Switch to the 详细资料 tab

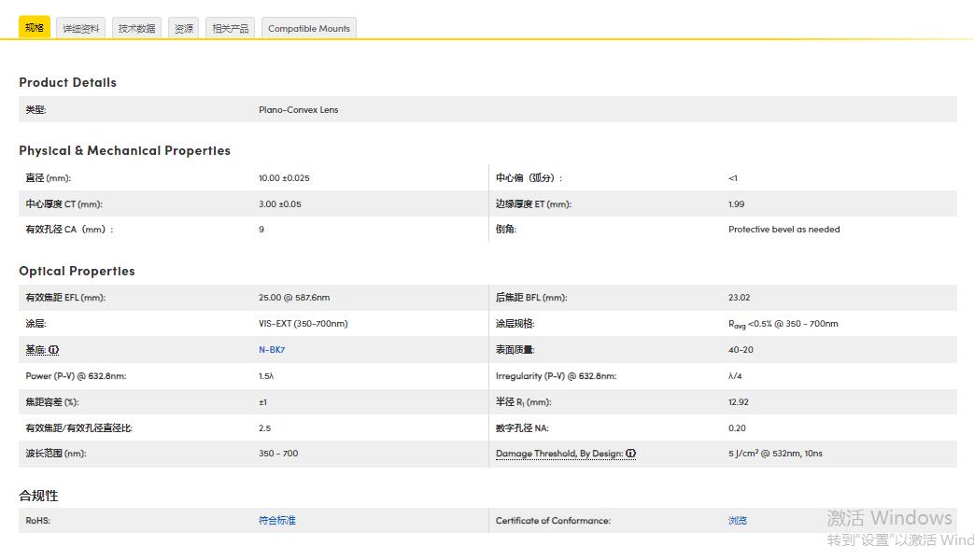pyautogui.click(x=81, y=29)
